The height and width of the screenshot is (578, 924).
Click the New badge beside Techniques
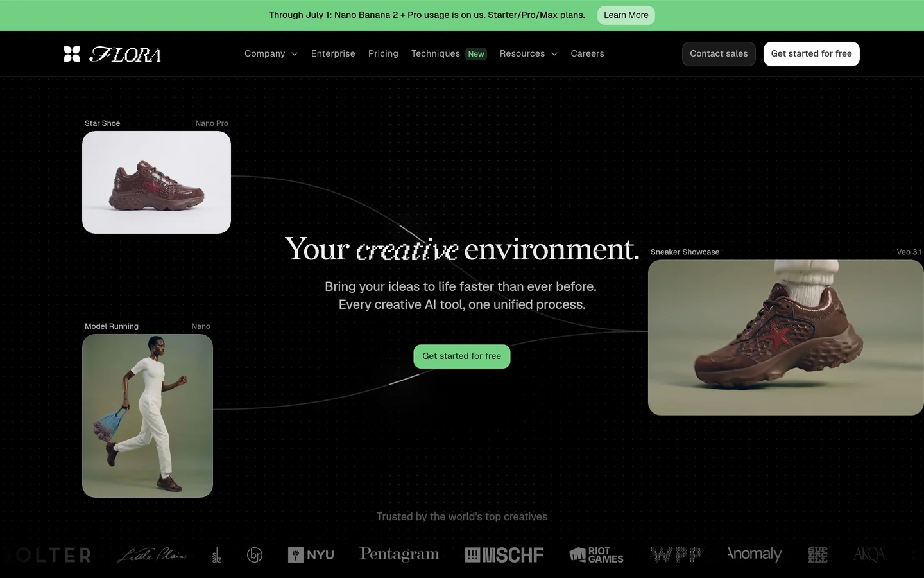(x=476, y=54)
